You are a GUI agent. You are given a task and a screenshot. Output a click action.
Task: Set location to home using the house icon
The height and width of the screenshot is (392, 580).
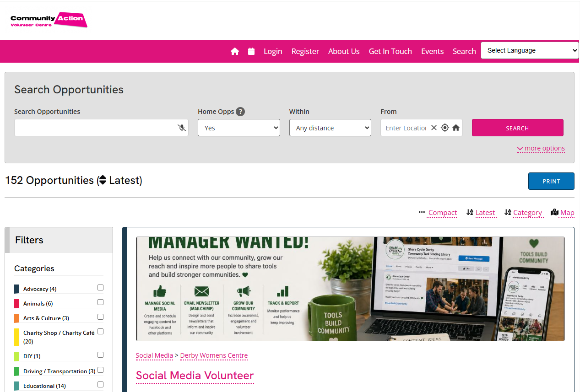click(x=456, y=128)
